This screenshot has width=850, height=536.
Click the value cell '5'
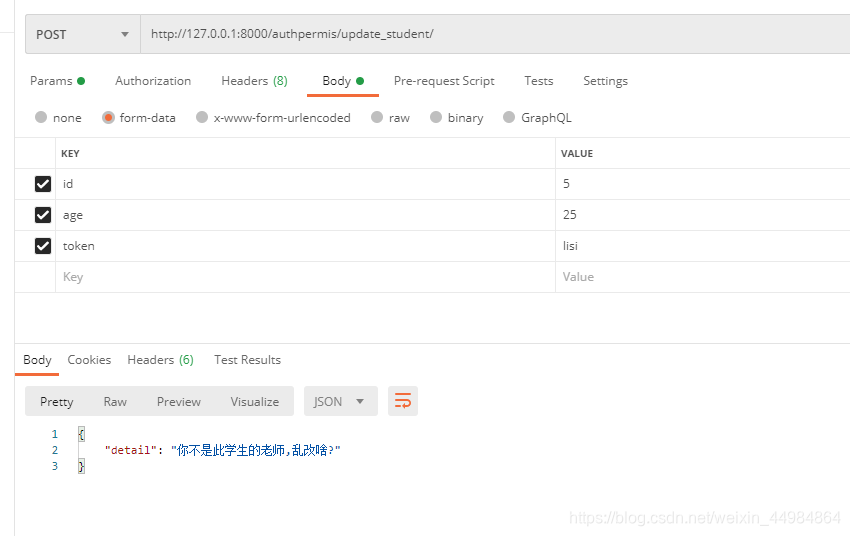click(x=703, y=184)
